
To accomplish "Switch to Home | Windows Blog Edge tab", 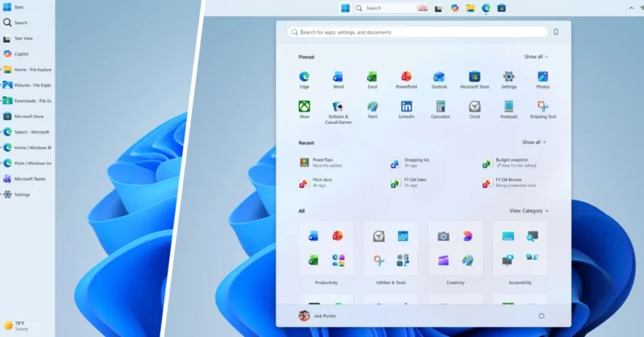I will [x=27, y=148].
